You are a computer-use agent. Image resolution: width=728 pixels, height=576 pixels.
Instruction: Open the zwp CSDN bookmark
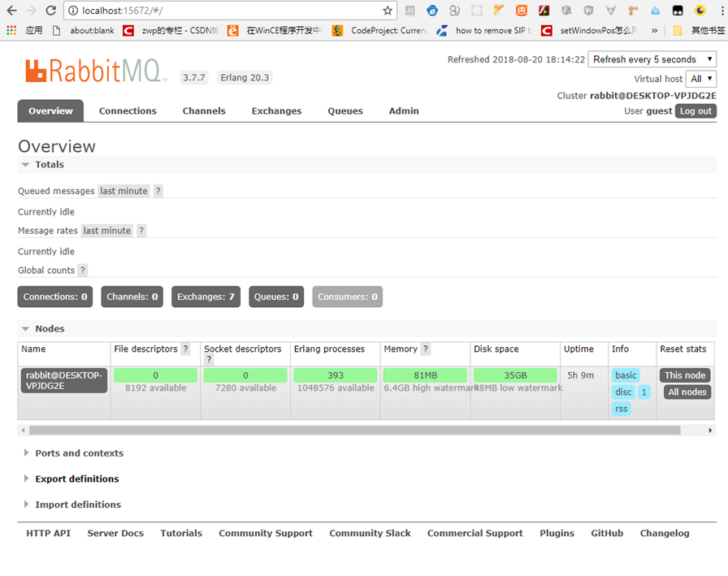(x=171, y=31)
